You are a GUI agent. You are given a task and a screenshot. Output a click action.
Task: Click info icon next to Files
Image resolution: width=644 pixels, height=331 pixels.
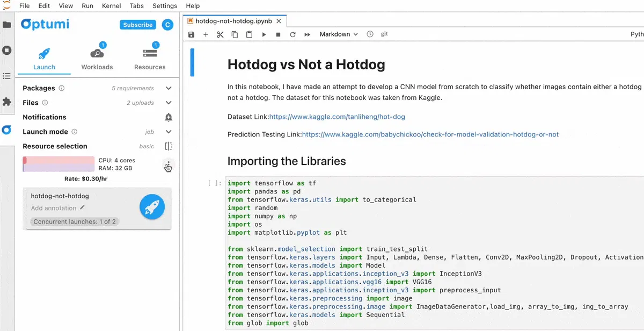pos(45,103)
